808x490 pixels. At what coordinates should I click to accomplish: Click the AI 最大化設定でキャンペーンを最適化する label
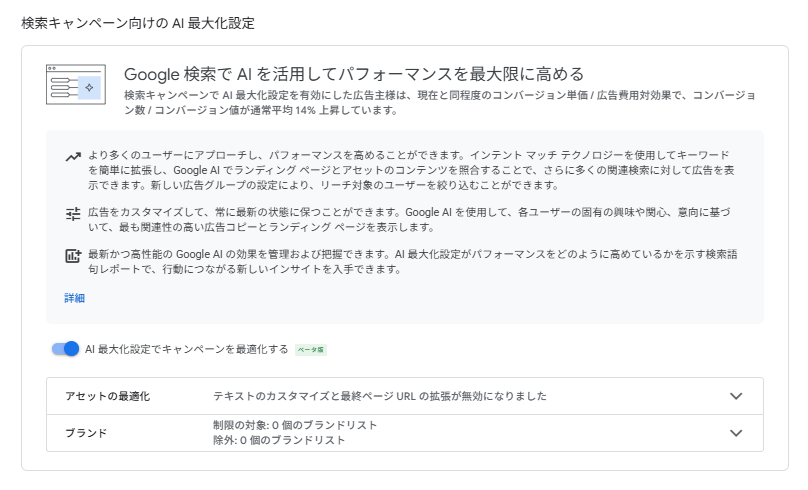(x=187, y=349)
